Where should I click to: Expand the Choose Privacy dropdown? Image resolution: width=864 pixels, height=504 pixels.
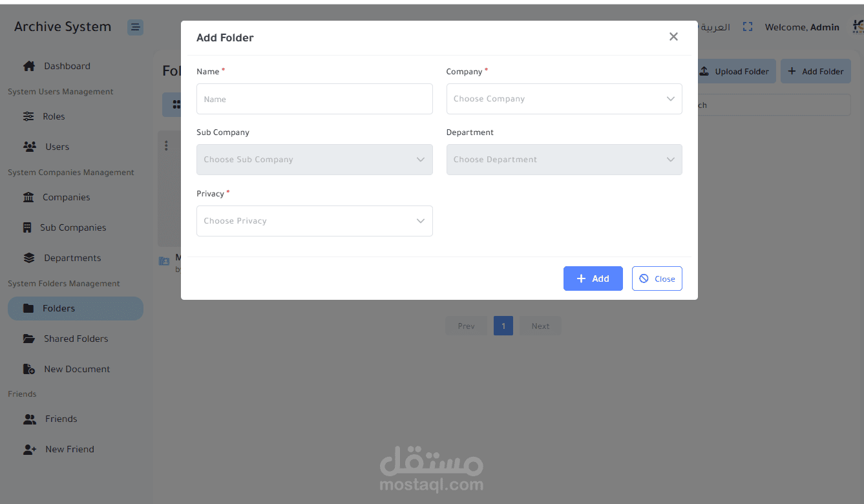click(314, 221)
